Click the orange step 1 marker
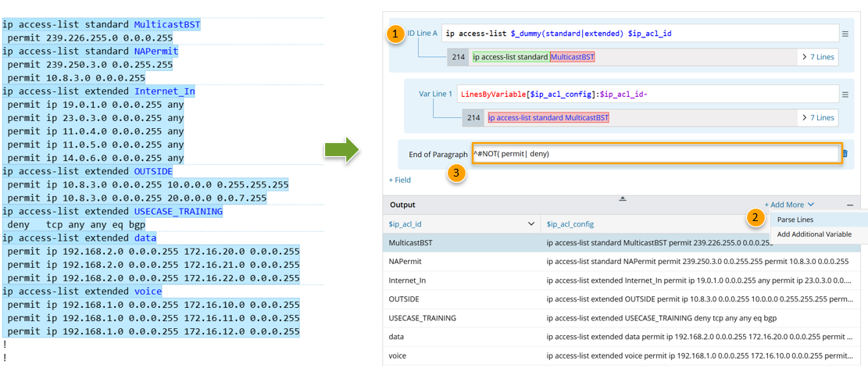 point(397,34)
